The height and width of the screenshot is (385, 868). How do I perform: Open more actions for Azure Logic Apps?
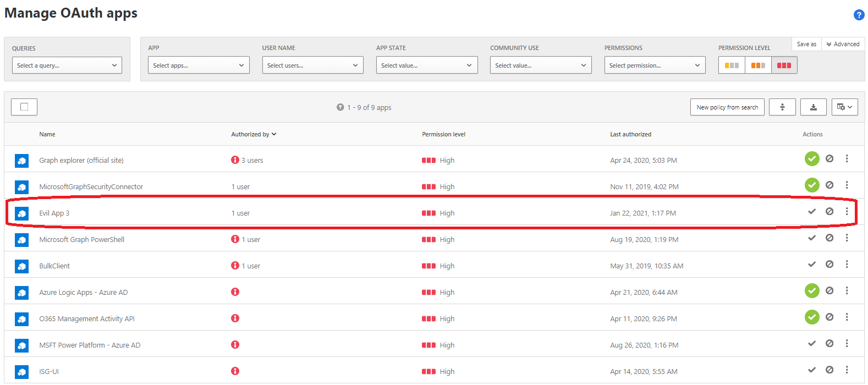click(x=847, y=290)
